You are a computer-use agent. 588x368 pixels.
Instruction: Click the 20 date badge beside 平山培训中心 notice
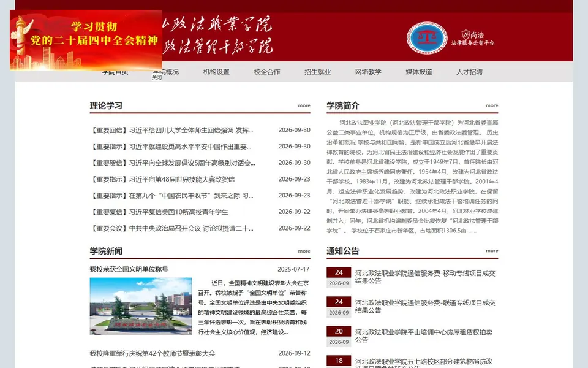(339, 336)
